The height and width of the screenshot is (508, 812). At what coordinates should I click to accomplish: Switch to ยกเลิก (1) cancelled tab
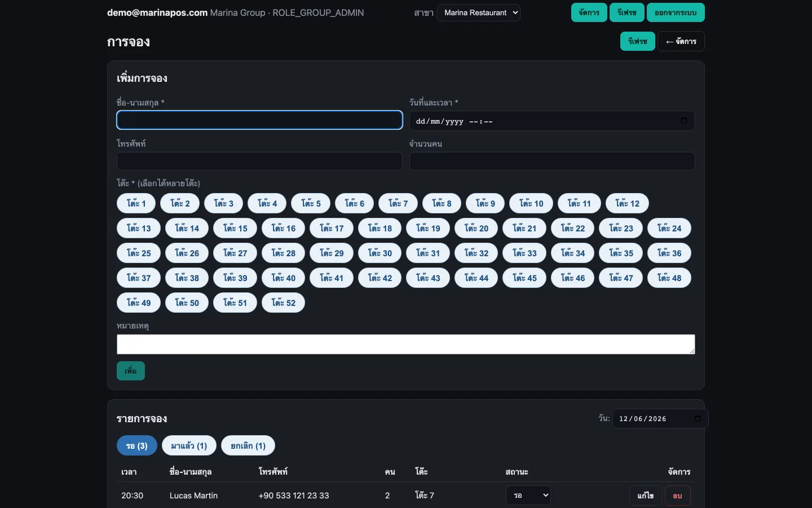click(248, 446)
